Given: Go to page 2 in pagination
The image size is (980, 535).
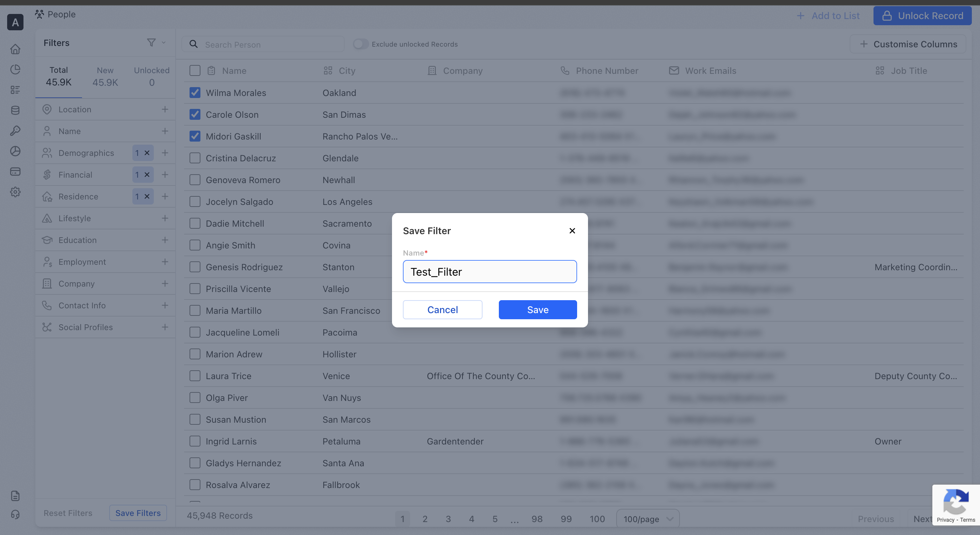Looking at the screenshot, I should point(425,519).
